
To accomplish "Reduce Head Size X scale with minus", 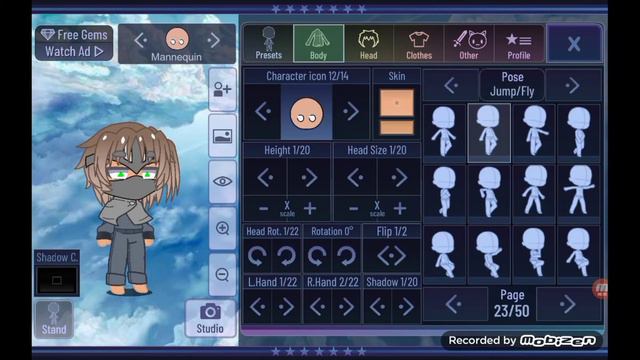I will [x=353, y=209].
